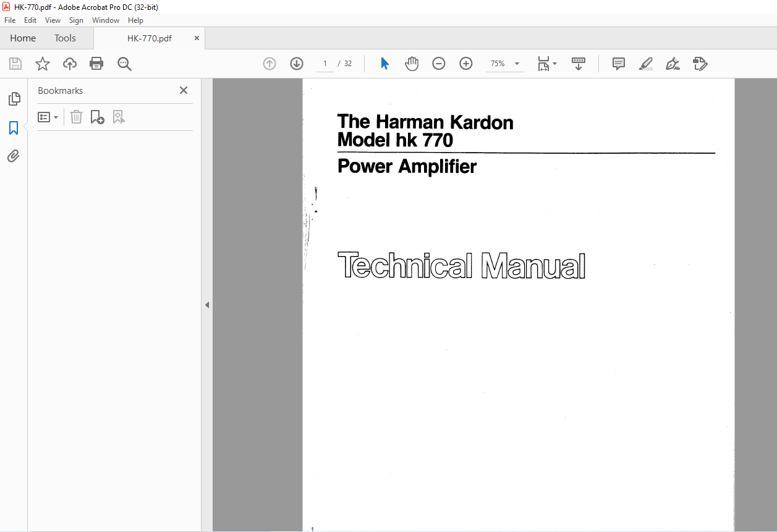Viewport: 777px width, 532px height.
Task: Open the Page Thumbnails panel icon
Action: pyautogui.click(x=14, y=99)
